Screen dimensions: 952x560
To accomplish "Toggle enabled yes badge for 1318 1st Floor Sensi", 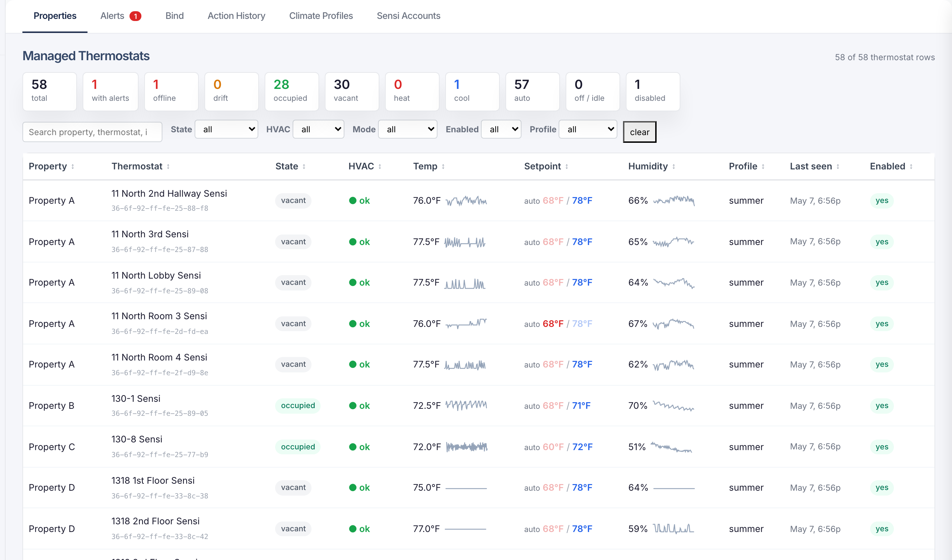I will click(882, 488).
